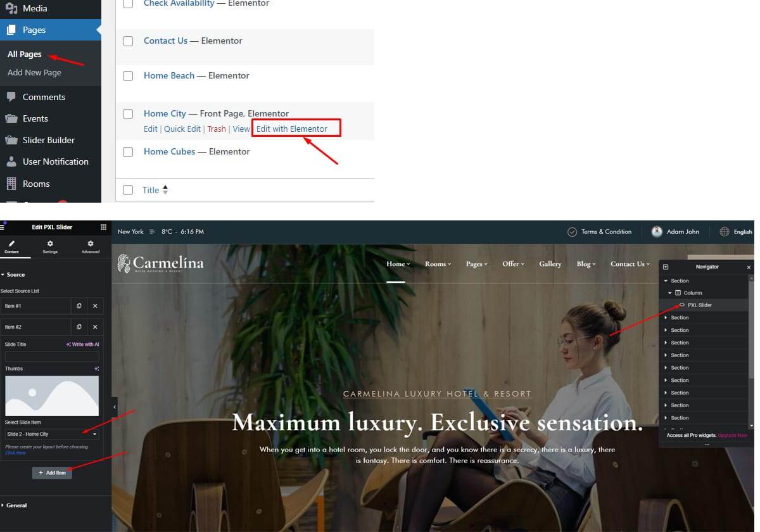Duplicate Item #1 with the copy icon
The height and width of the screenshot is (532, 760).
point(79,306)
